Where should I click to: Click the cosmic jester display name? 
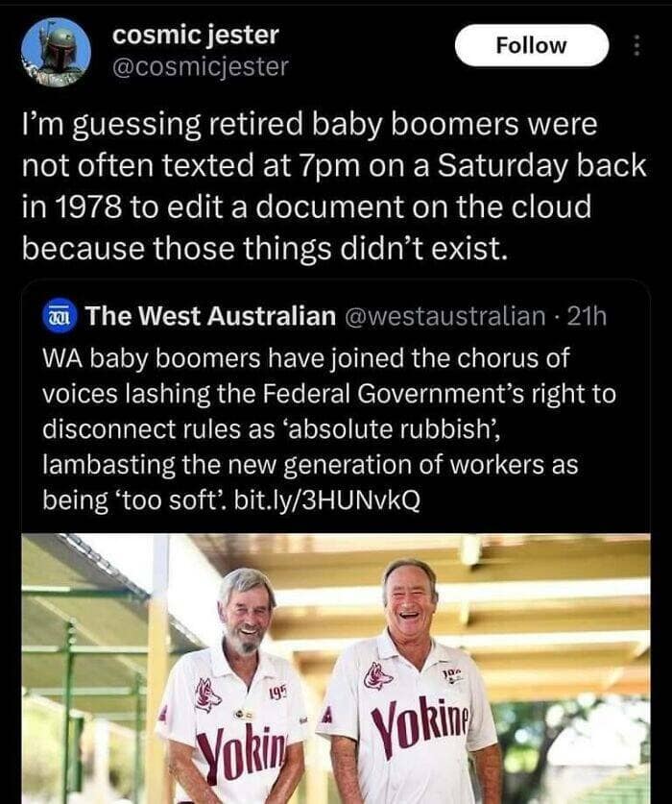tap(195, 35)
